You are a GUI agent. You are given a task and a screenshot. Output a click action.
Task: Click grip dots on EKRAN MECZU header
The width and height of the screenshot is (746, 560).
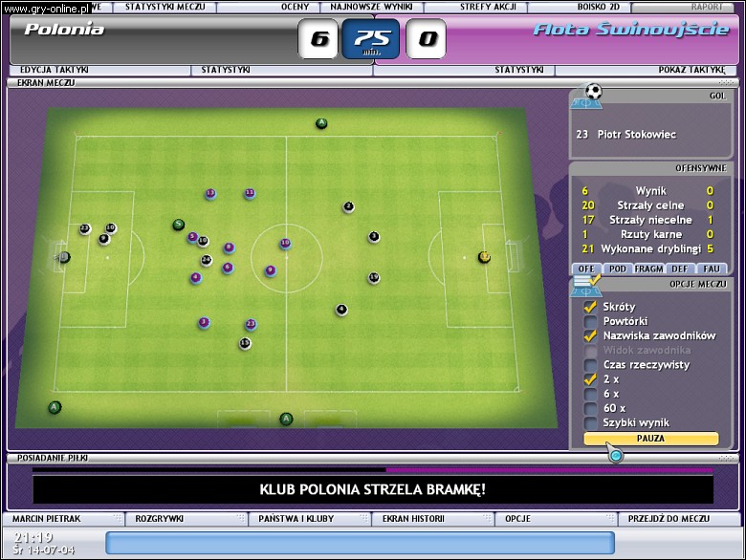(727, 83)
